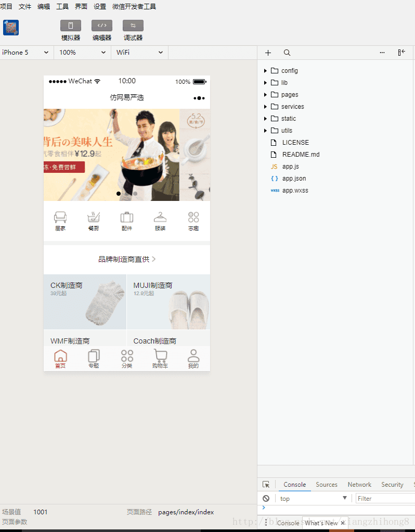Open the 工具 menu
The width and height of the screenshot is (415, 532).
(62, 6)
